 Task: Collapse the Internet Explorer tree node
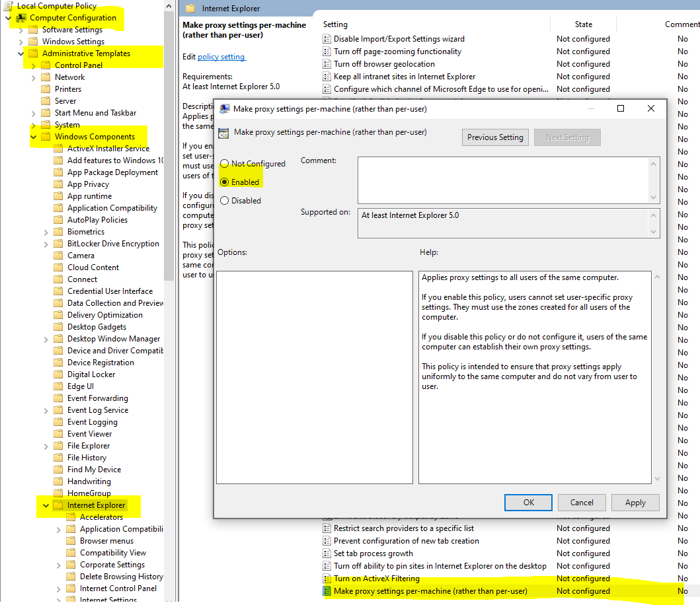[46, 505]
